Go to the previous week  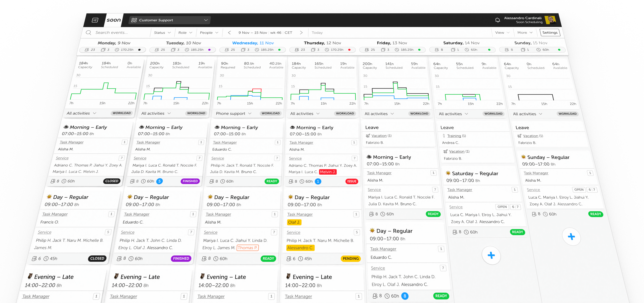tap(229, 32)
